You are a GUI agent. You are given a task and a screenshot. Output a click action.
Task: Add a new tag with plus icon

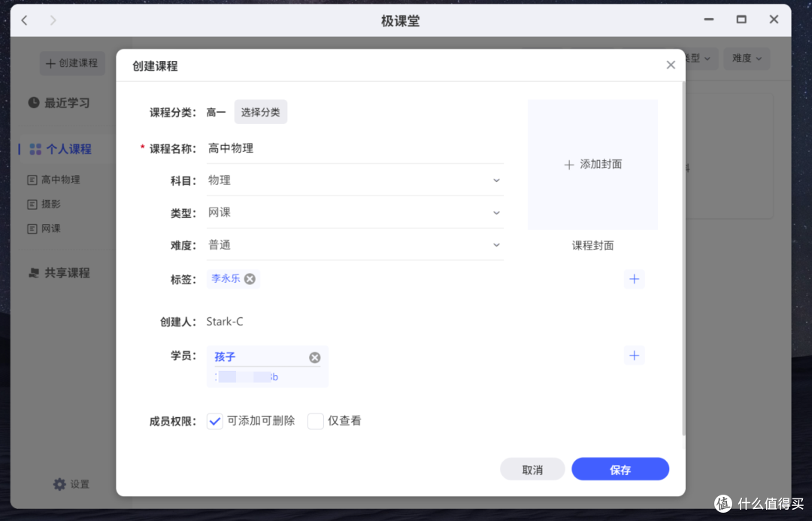pos(634,279)
